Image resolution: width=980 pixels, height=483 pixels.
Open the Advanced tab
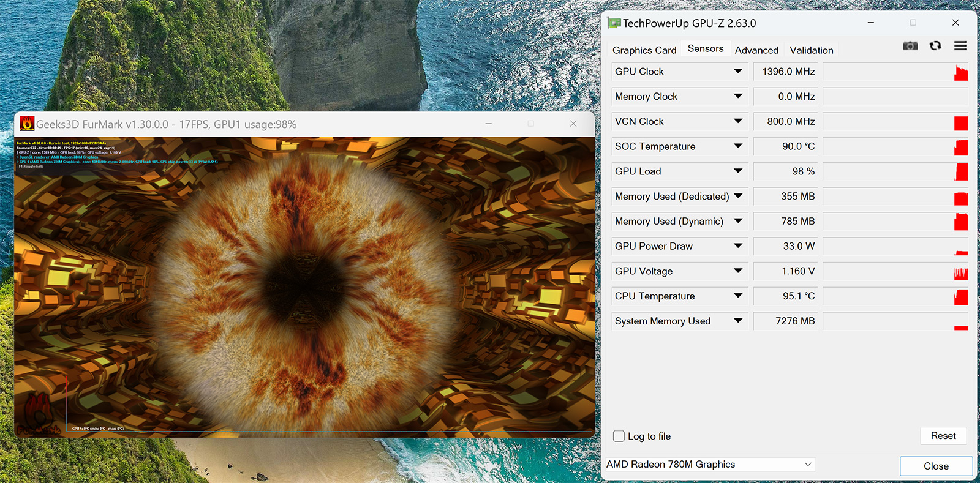[x=756, y=50]
